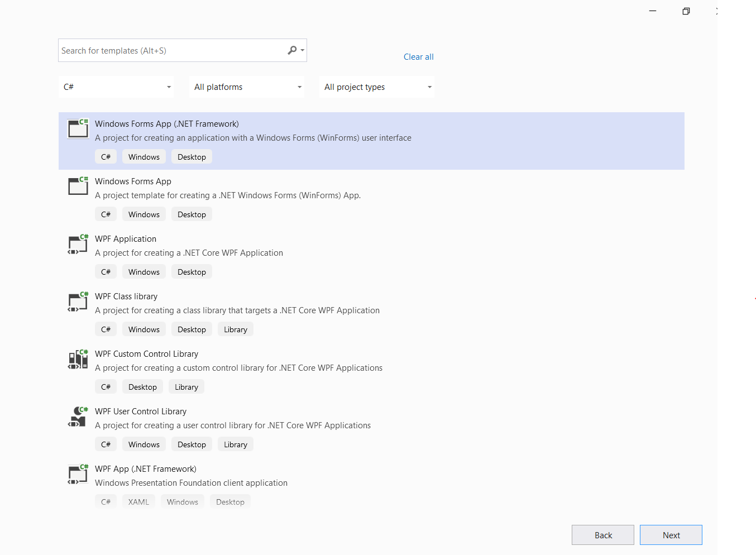Viewport: 756px width, 555px height.
Task: Open the C# language filter dropdown
Action: [x=116, y=87]
